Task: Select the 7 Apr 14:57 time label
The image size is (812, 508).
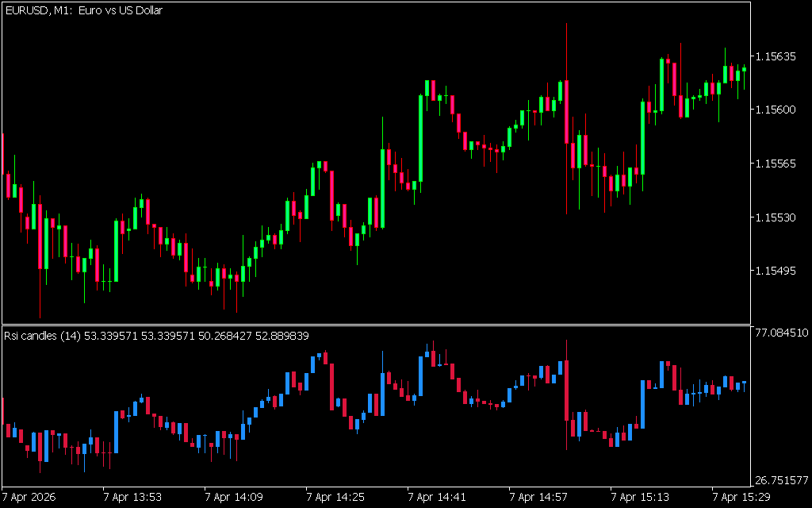Action: [x=538, y=497]
